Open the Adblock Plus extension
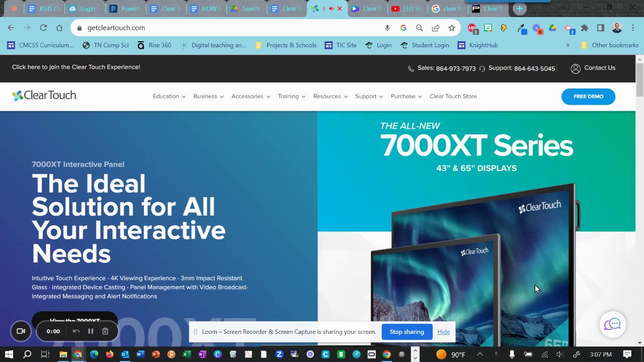This screenshot has width=644, height=362. point(472,28)
